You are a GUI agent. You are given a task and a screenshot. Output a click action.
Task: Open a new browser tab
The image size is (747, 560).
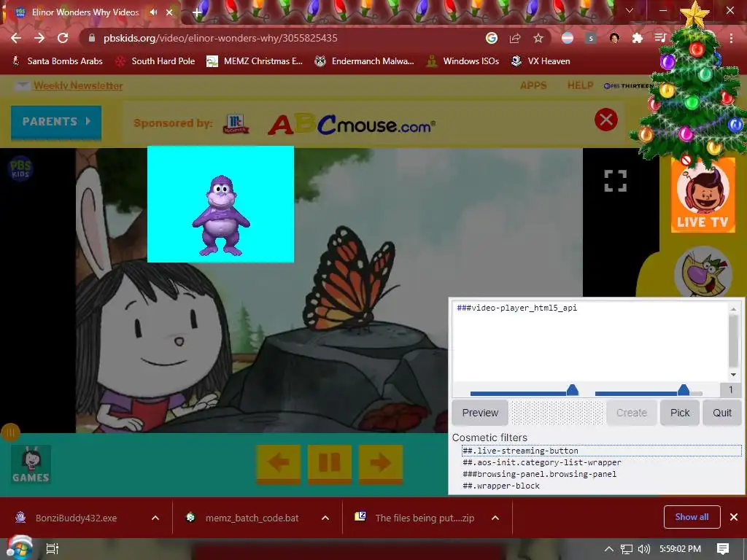[x=197, y=13]
